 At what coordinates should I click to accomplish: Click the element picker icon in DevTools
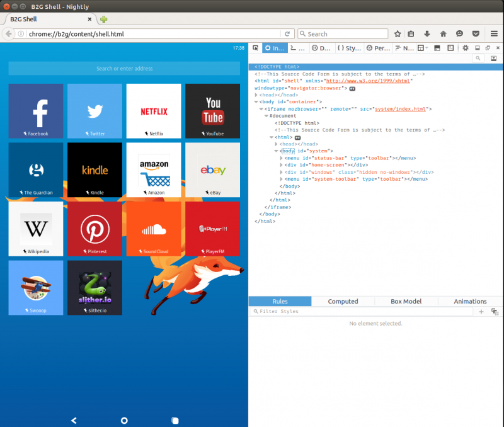pyautogui.click(x=255, y=48)
